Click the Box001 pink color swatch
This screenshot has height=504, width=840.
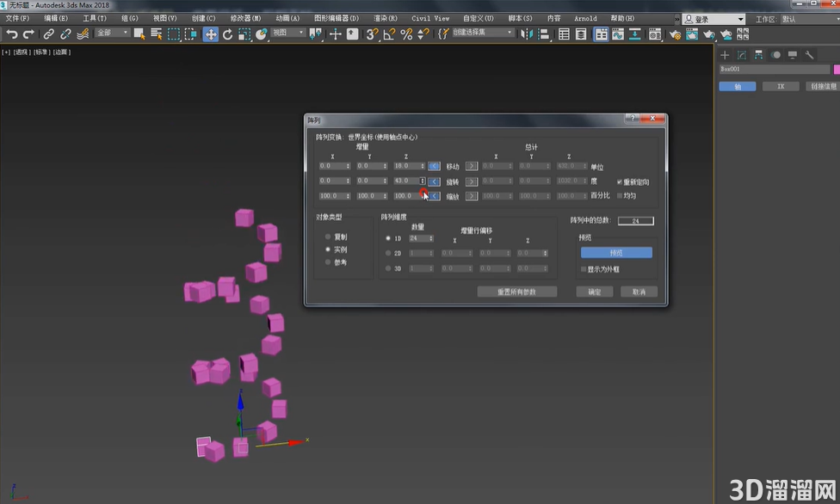tap(836, 69)
